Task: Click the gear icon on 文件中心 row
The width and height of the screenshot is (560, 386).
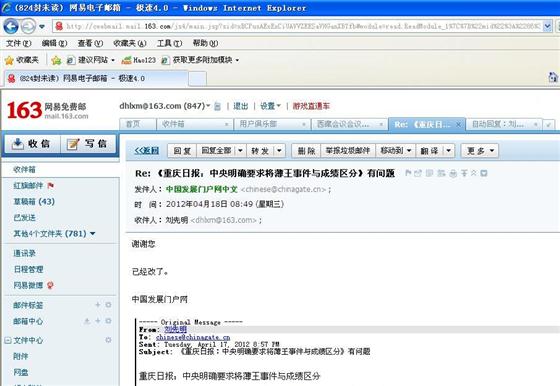Action: pos(108,340)
